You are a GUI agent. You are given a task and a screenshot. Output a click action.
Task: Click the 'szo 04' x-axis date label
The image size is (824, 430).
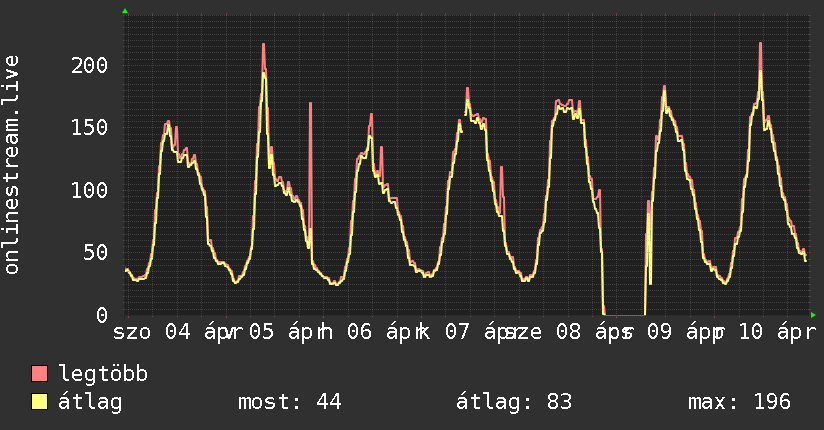pyautogui.click(x=152, y=332)
